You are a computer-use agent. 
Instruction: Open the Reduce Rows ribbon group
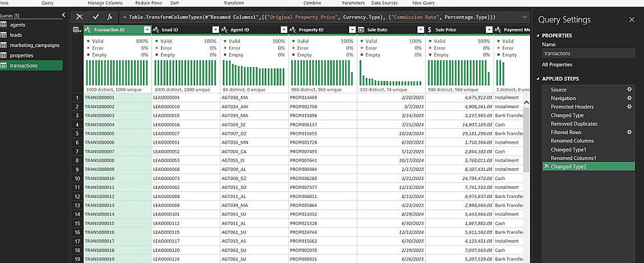pos(149,3)
